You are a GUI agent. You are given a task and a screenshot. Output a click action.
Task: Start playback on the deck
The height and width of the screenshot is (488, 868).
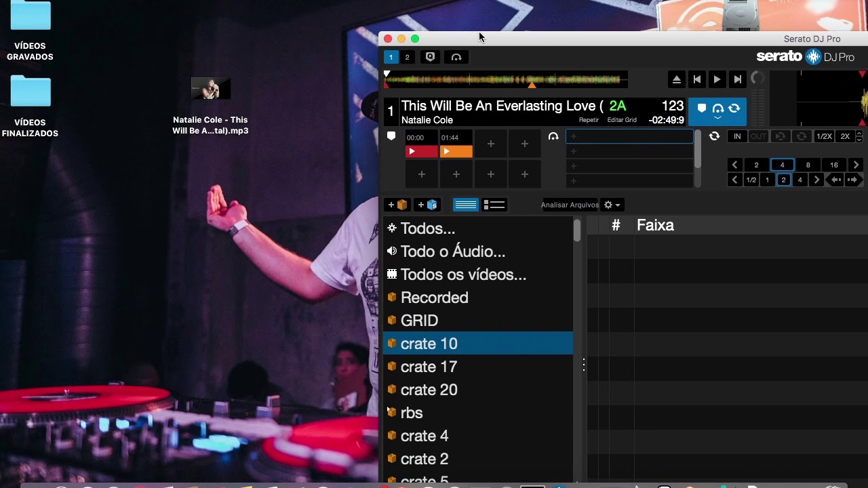point(717,79)
